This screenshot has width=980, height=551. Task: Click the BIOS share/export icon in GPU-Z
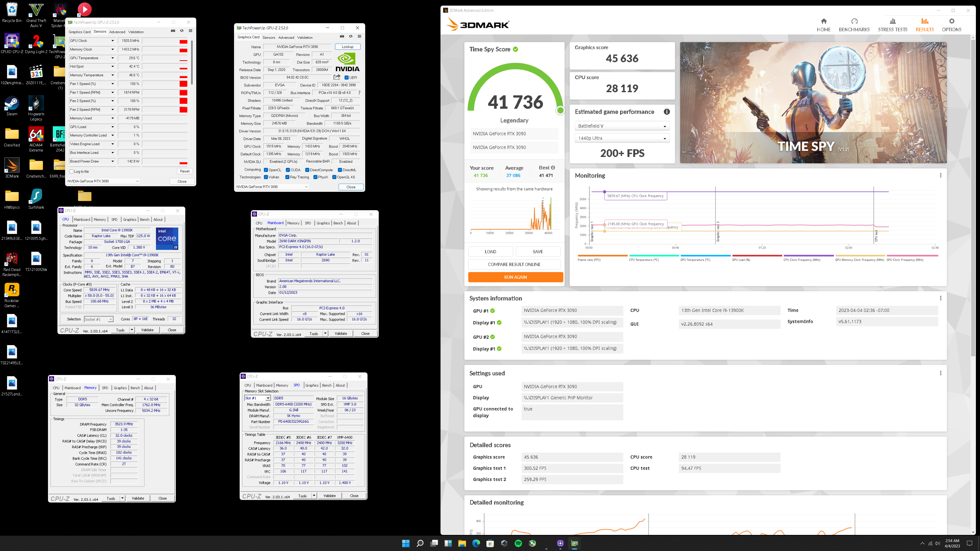pos(337,77)
